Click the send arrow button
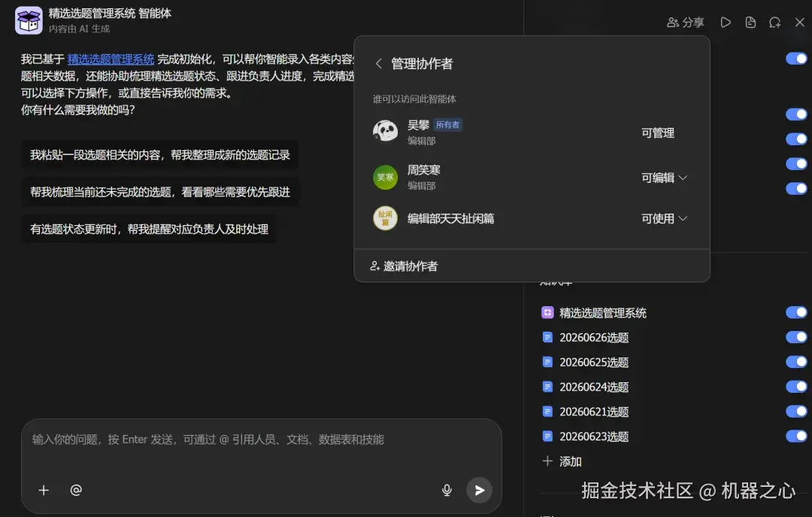 480,490
